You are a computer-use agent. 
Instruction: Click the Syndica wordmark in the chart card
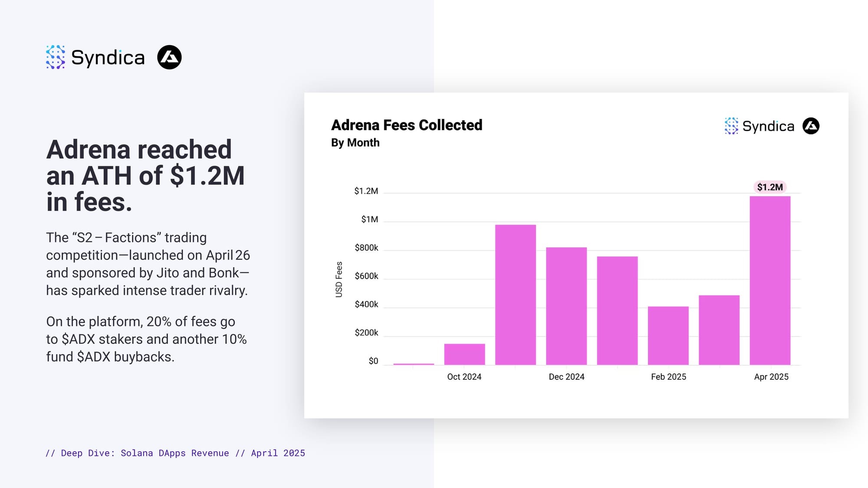click(x=768, y=126)
